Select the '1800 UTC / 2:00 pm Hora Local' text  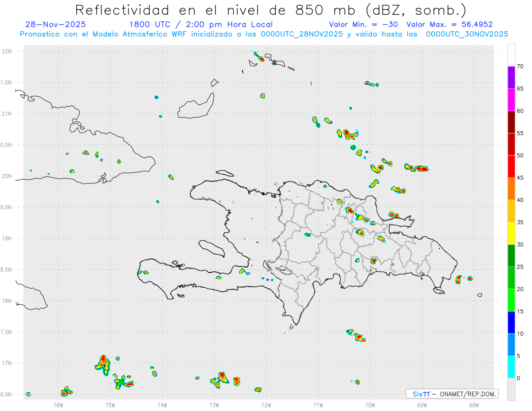(x=201, y=24)
